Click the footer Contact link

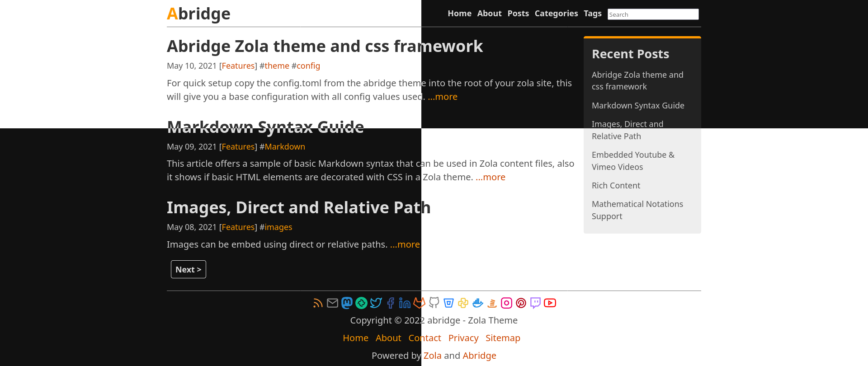click(x=425, y=338)
